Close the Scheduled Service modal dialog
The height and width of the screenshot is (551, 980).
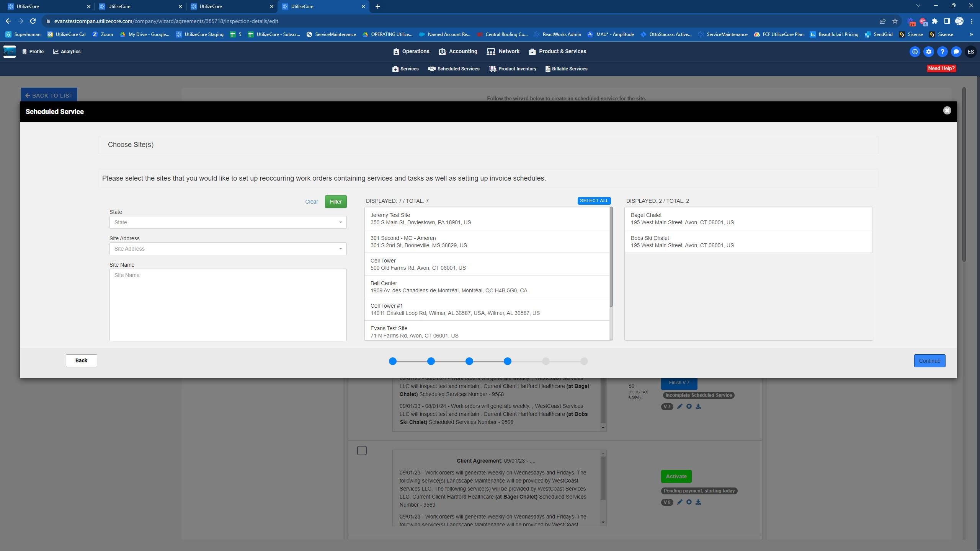tap(947, 111)
